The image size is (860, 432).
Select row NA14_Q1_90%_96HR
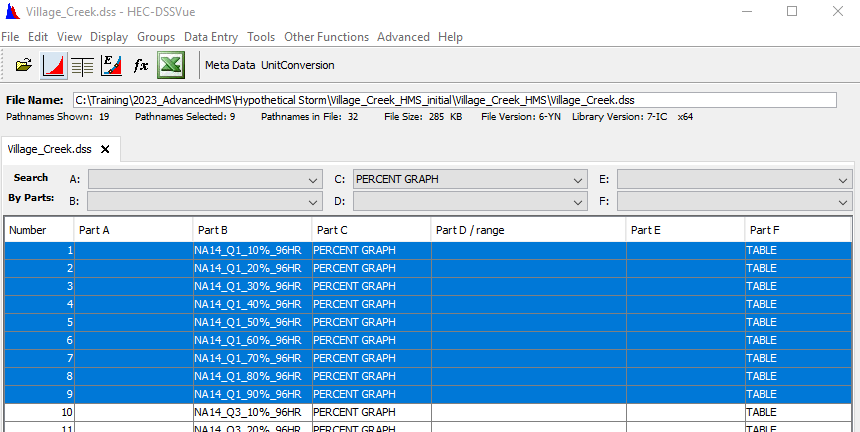428,394
